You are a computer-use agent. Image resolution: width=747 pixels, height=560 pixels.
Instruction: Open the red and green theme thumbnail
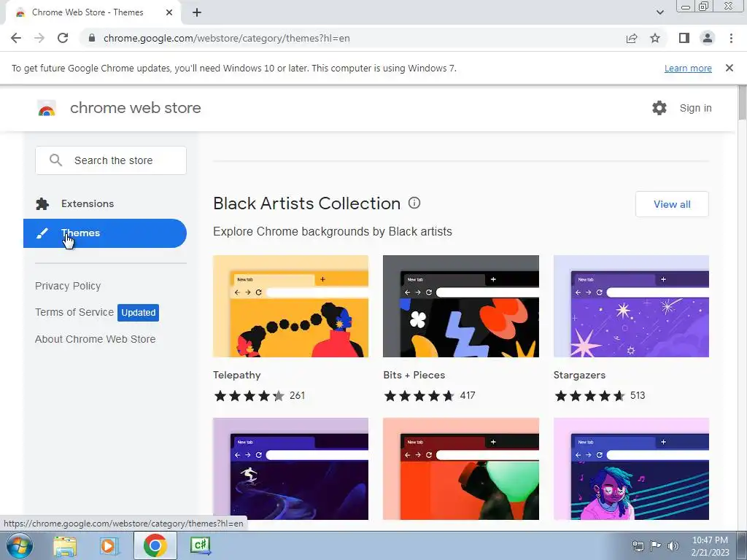tap(461, 469)
